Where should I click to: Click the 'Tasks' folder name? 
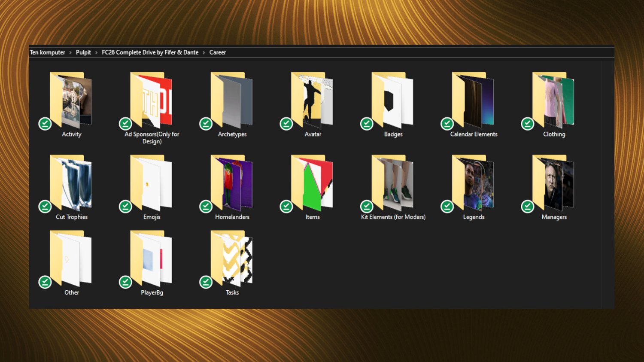[x=232, y=293]
